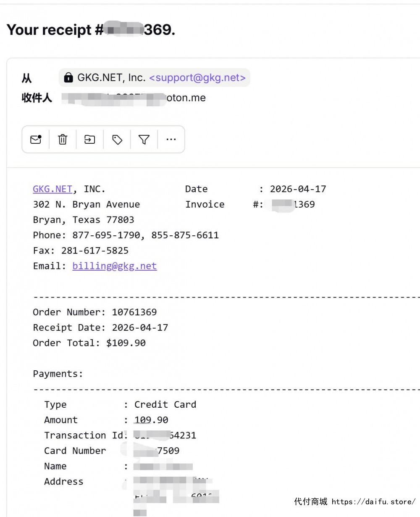Click the fax number 281-617-5825

(94, 251)
